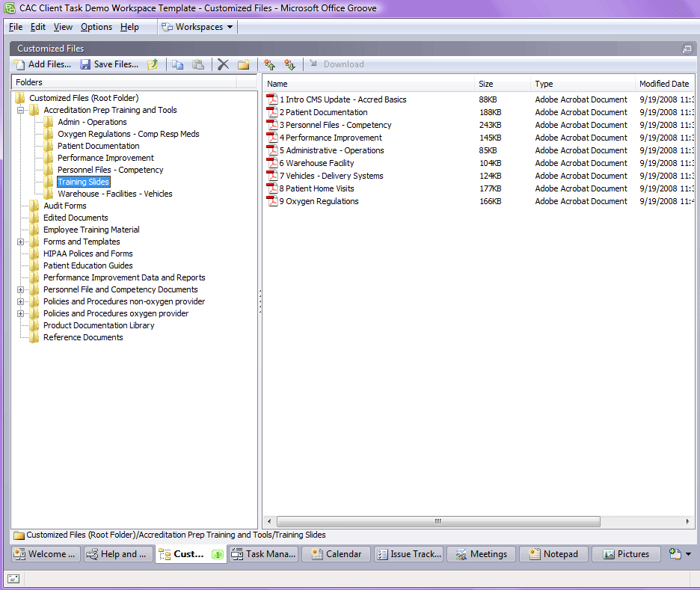Viewport: 700px width, 590px height.
Task: Click the status bar message icon
Action: tap(14, 579)
